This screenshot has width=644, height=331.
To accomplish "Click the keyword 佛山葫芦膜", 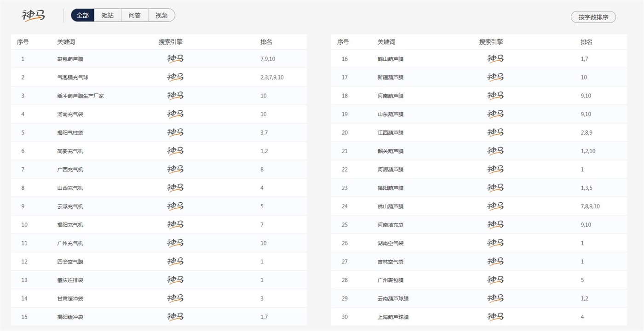I will [390, 206].
